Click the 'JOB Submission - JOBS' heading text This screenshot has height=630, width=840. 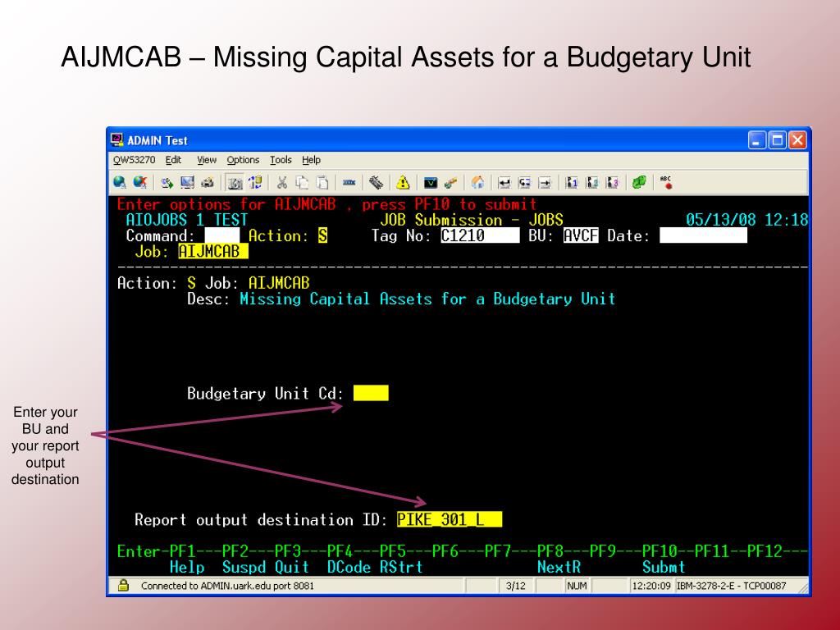[472, 220]
